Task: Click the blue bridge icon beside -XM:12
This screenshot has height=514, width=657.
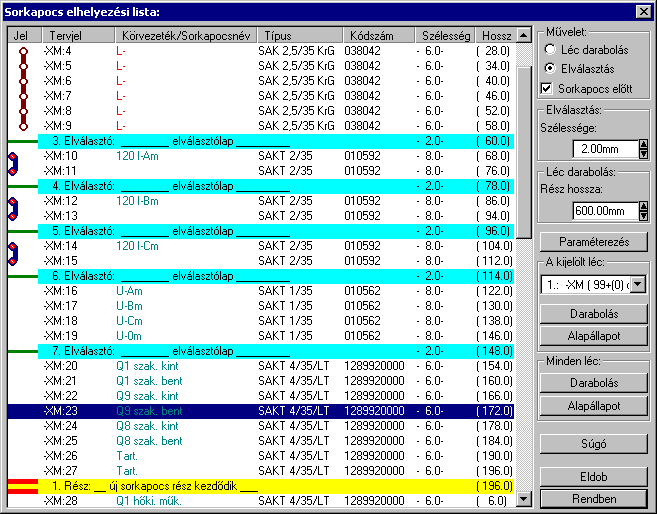Action: (x=13, y=209)
